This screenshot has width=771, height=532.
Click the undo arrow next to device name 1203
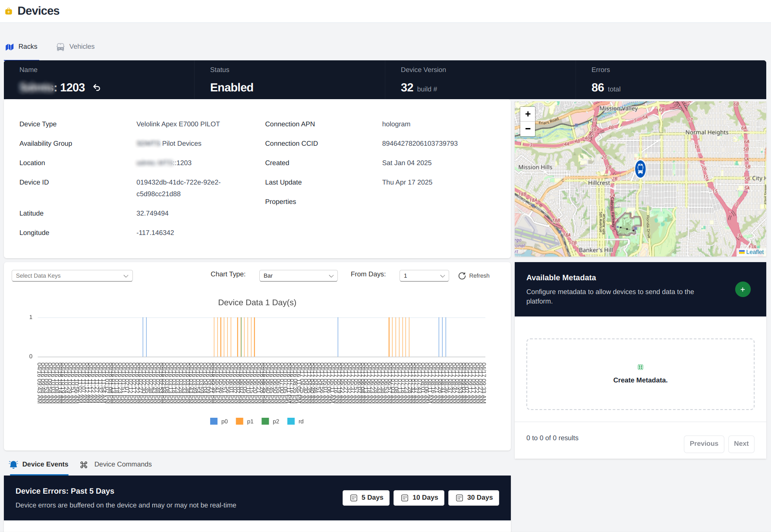tap(97, 88)
